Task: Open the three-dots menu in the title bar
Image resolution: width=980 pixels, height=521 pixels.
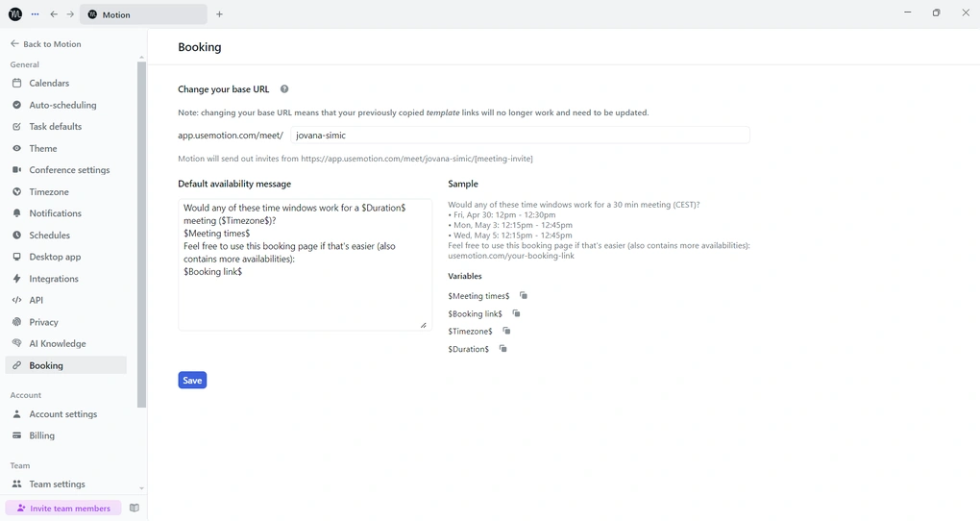Action: point(36,14)
